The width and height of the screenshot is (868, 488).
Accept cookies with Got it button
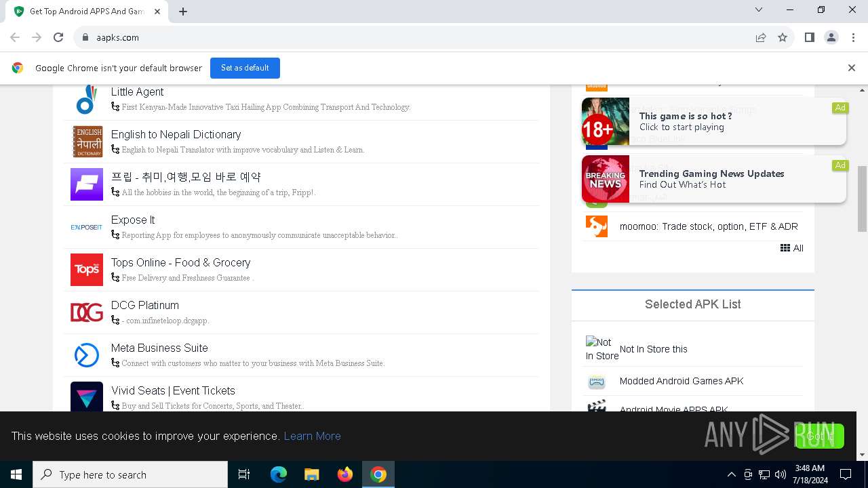(820, 436)
